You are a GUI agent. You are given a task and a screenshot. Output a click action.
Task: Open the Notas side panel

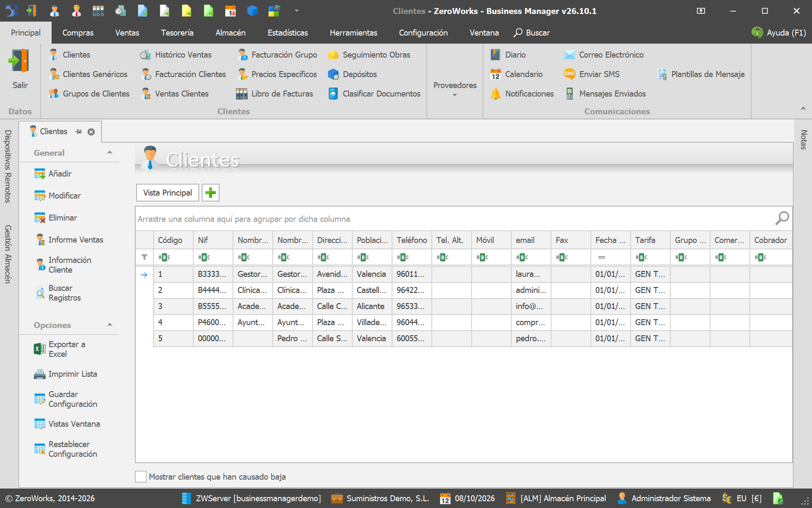click(804, 140)
